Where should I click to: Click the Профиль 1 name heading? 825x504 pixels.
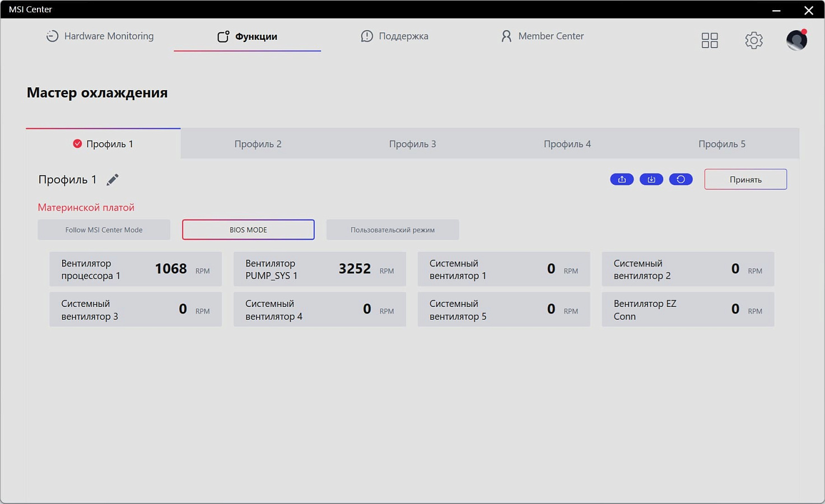tap(67, 179)
